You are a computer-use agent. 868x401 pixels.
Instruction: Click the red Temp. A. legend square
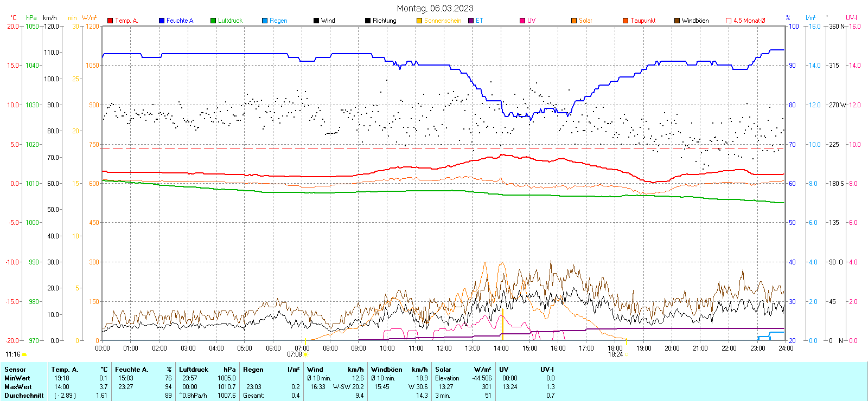pos(110,21)
